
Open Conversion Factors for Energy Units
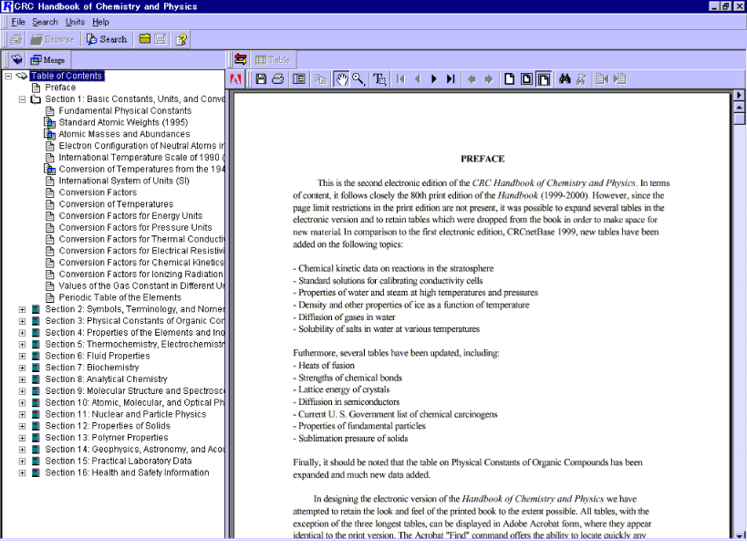(x=130, y=216)
